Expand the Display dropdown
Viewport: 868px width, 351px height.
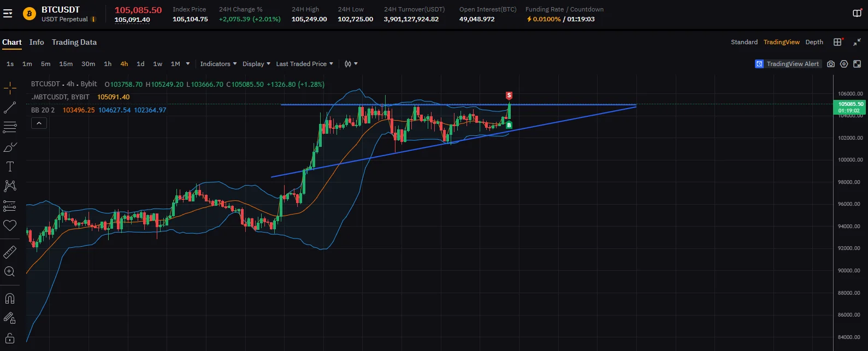[256, 64]
